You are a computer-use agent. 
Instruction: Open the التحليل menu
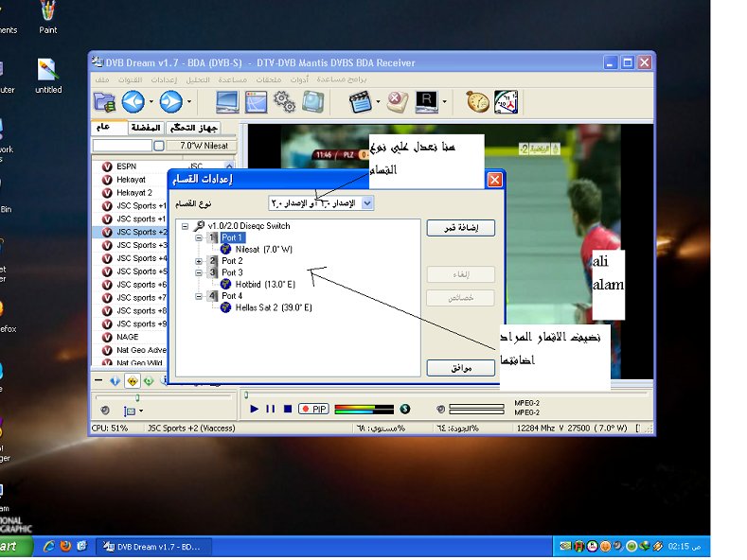coord(198,79)
